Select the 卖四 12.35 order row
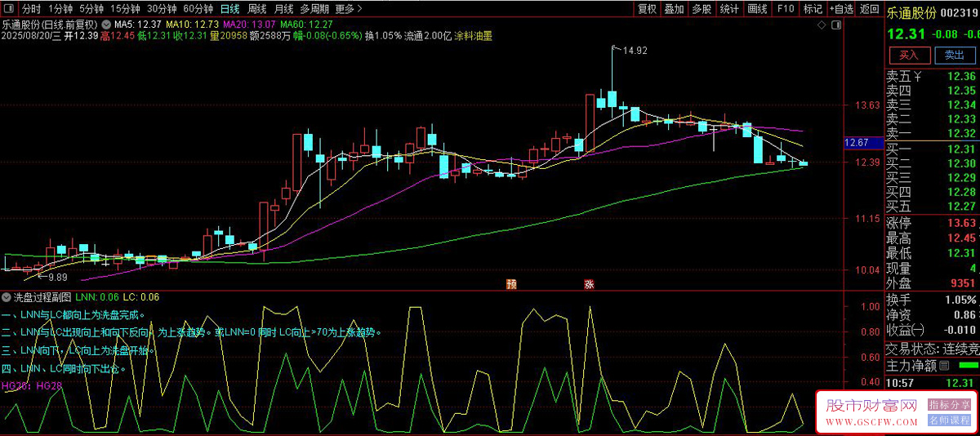The height and width of the screenshot is (436, 980). (933, 91)
